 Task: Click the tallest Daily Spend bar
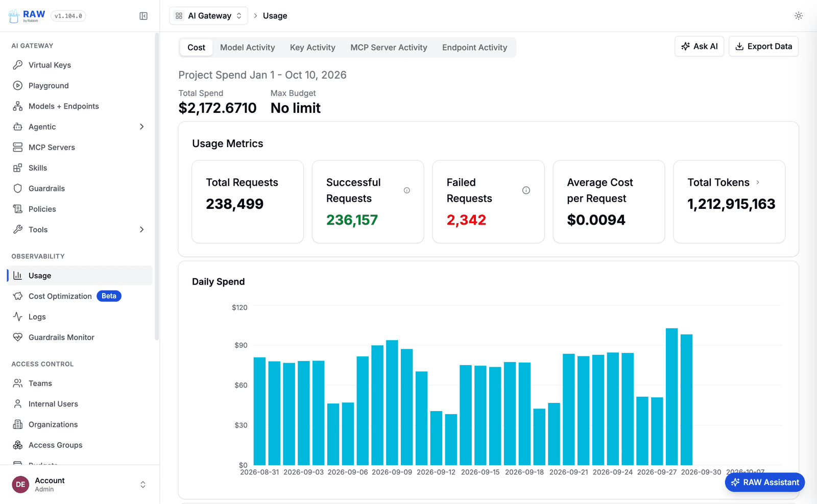click(x=671, y=397)
